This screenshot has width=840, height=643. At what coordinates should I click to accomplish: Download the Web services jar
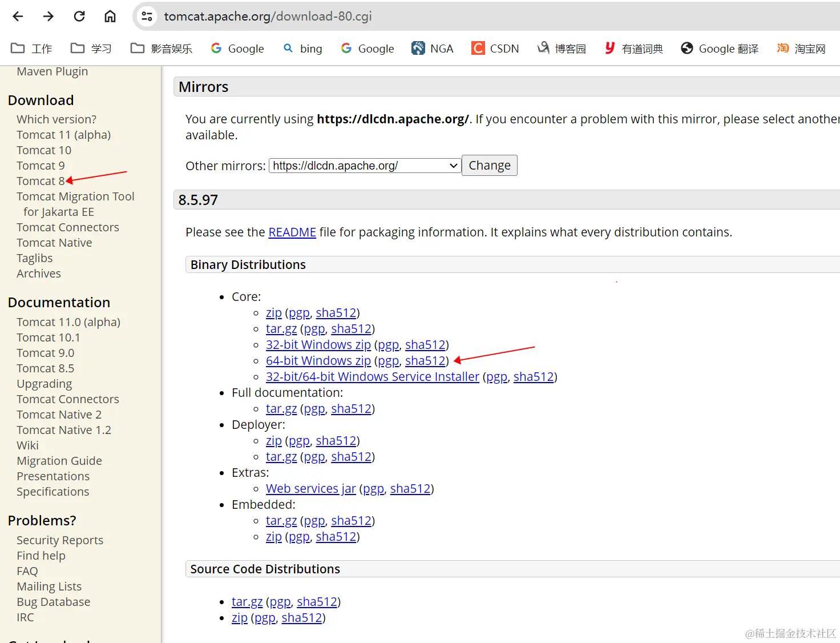click(311, 489)
